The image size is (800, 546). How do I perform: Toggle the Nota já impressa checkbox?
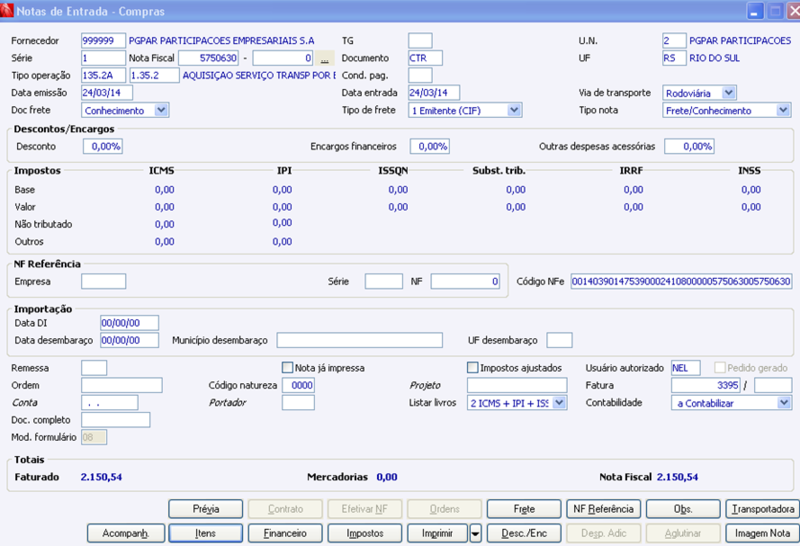tap(288, 367)
